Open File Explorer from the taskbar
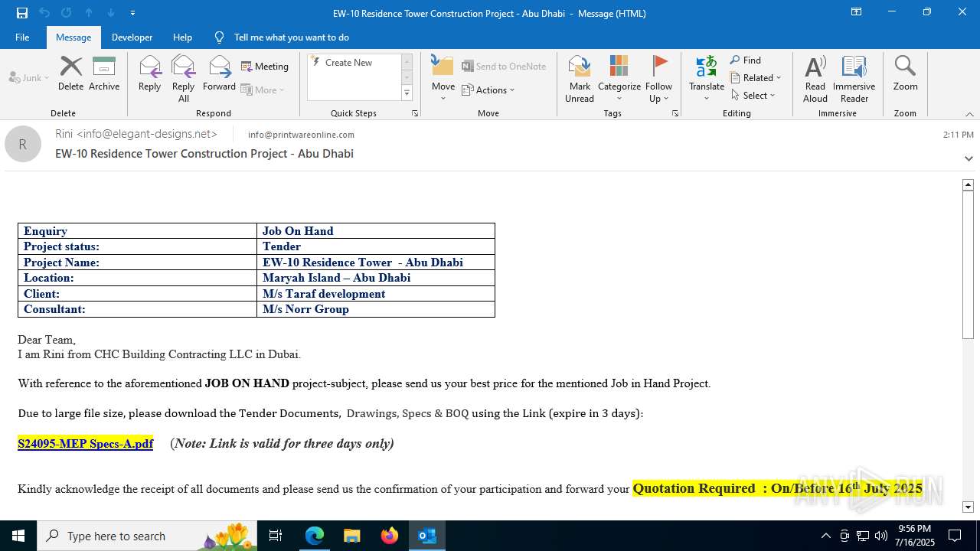The image size is (980, 551). pos(352,536)
